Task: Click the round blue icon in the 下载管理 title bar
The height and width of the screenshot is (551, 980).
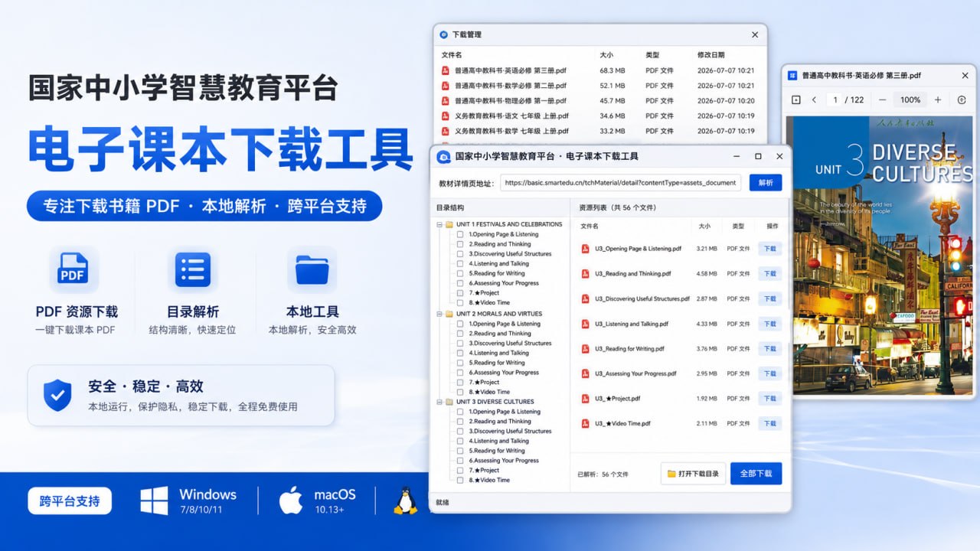Action: pyautogui.click(x=443, y=34)
